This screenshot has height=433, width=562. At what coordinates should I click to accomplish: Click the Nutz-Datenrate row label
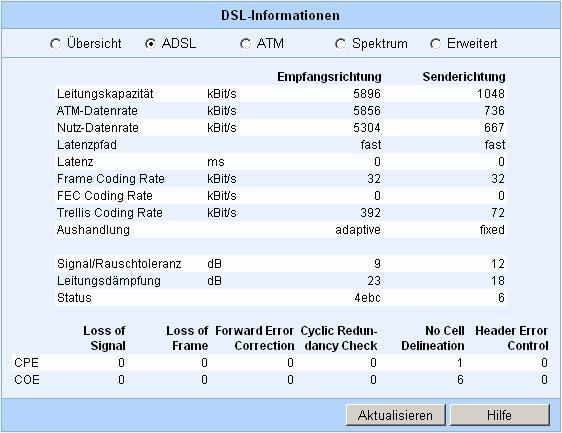[x=97, y=128]
